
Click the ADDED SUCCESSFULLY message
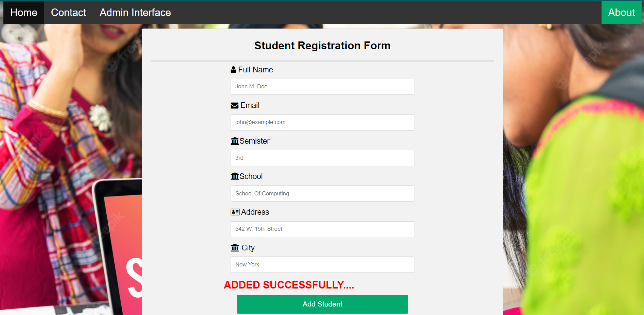click(289, 285)
